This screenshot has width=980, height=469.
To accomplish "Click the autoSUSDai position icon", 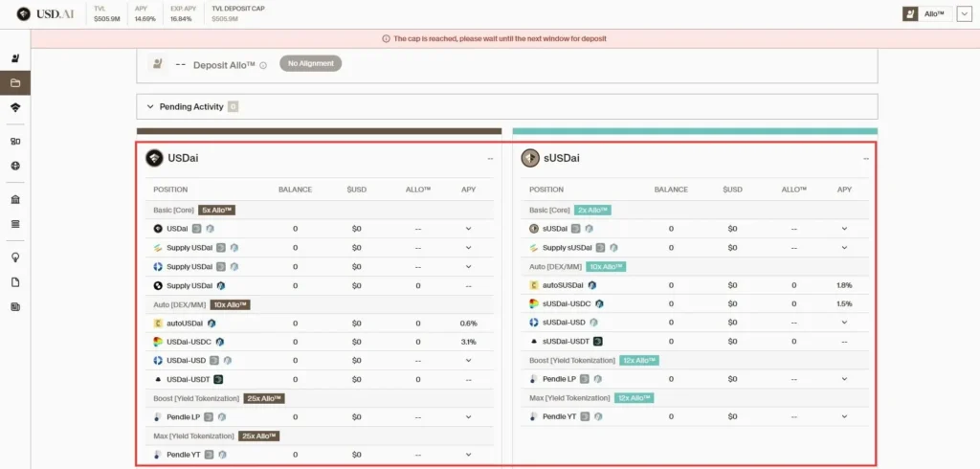I will (x=534, y=285).
